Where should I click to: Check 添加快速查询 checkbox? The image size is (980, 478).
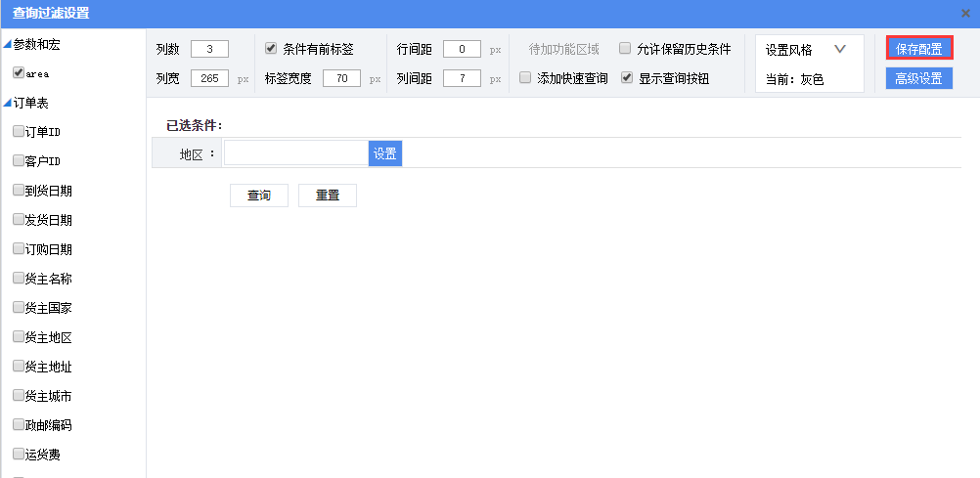tap(525, 78)
